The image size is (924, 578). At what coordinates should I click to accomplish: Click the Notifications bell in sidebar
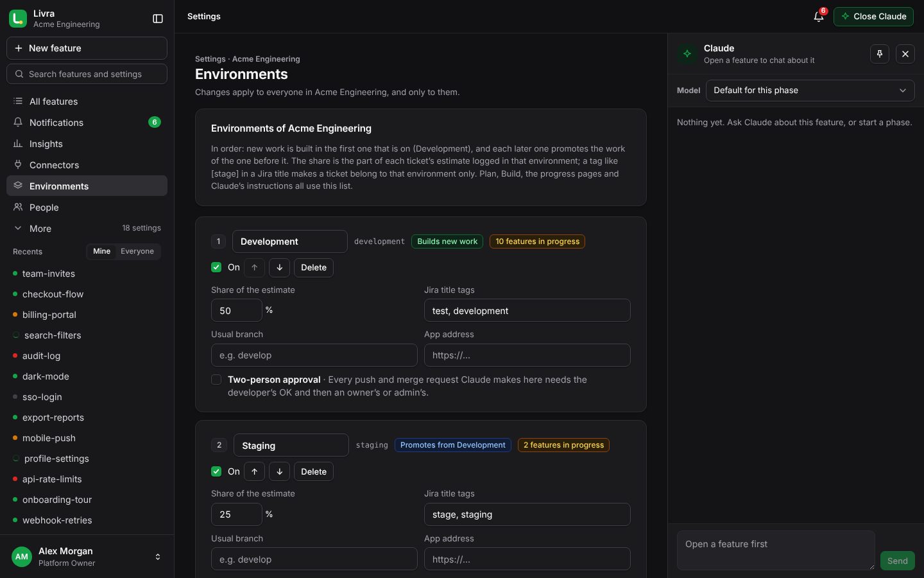click(x=18, y=123)
